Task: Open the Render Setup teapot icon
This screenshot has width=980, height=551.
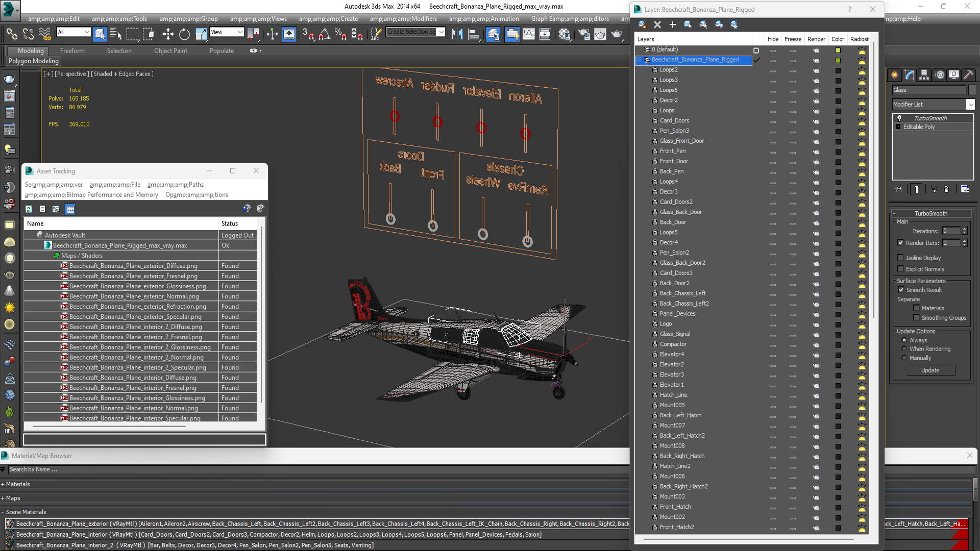Action: [583, 34]
